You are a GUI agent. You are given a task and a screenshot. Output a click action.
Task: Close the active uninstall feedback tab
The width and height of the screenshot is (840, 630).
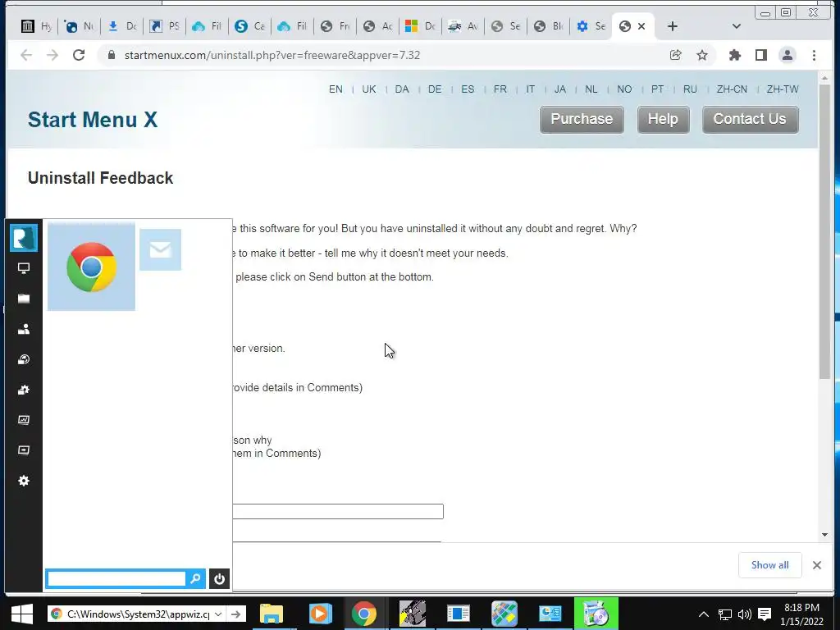click(641, 26)
